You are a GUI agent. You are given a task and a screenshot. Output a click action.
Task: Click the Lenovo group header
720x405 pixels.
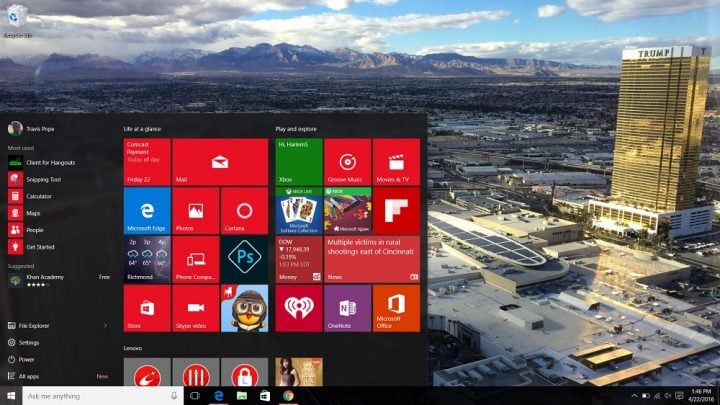tap(133, 348)
